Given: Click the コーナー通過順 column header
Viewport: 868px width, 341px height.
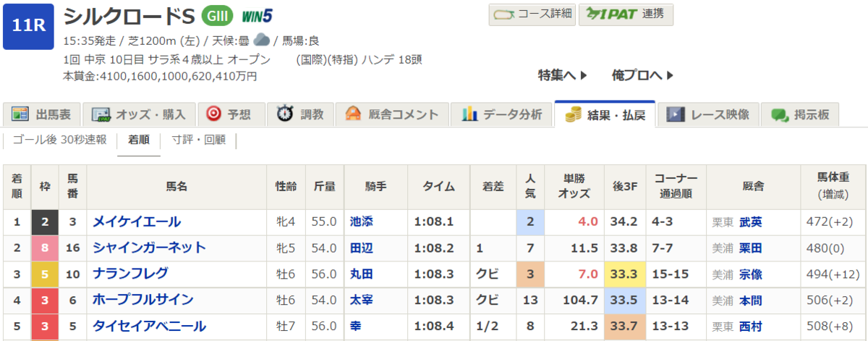Looking at the screenshot, I should tap(676, 187).
